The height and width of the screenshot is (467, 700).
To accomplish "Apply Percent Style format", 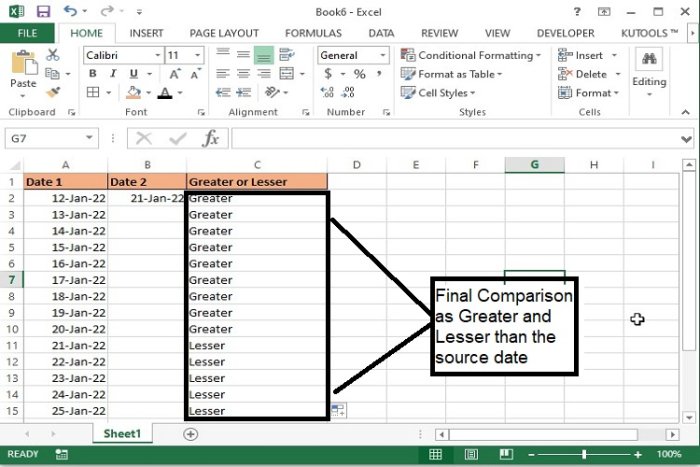I will (x=360, y=74).
